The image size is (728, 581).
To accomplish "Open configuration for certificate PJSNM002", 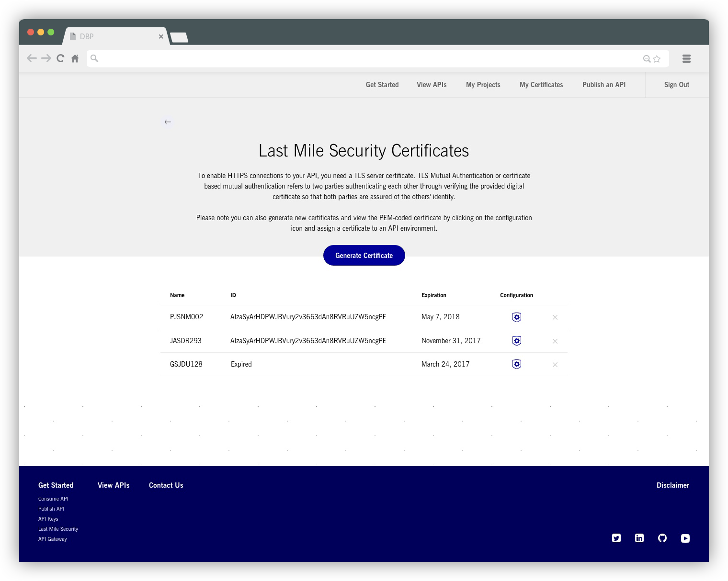I will pos(516,317).
